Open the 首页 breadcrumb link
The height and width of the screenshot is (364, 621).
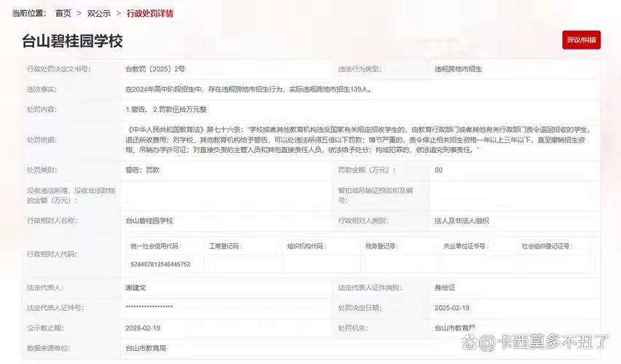[63, 13]
